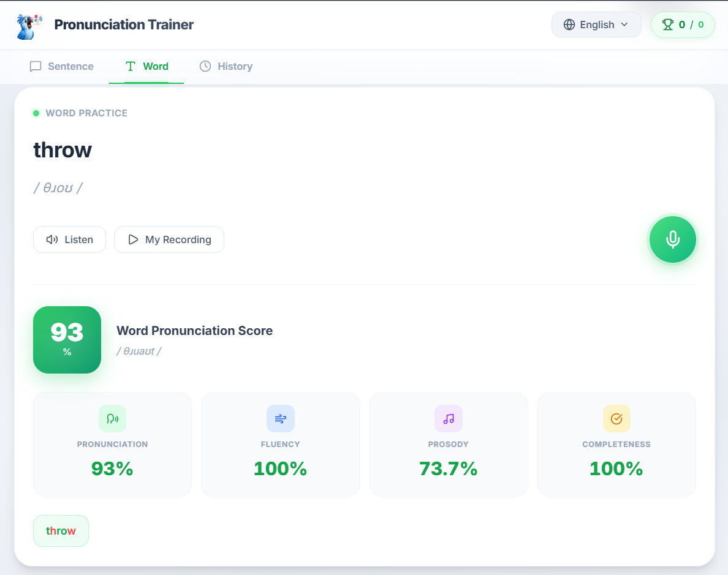Click the COMPLETENESS label
This screenshot has width=728, height=575.
pyautogui.click(x=616, y=444)
